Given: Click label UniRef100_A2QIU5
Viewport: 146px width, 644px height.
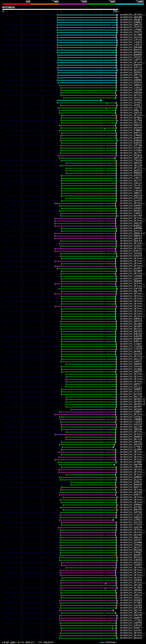Looking at the screenshot, I should (x=131, y=424).
